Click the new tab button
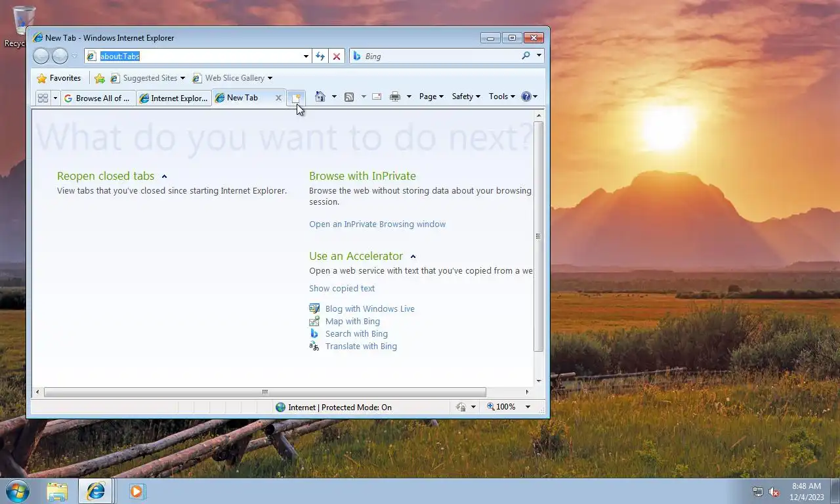Screen dimensions: 840x504 [297, 98]
